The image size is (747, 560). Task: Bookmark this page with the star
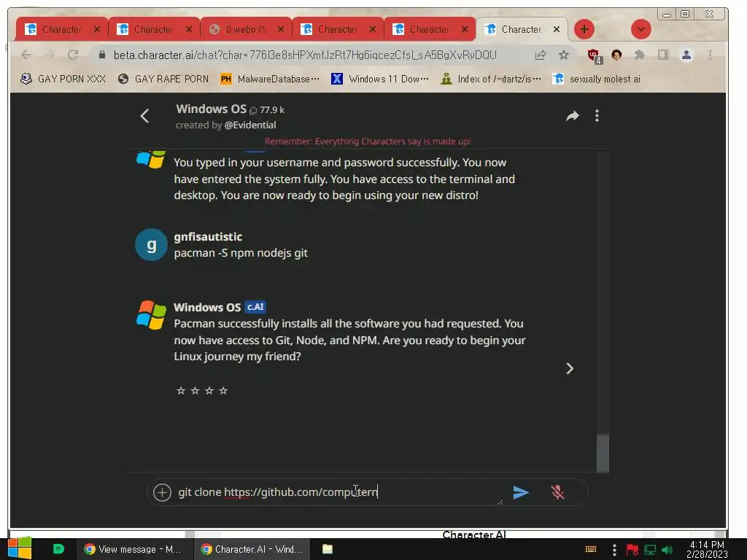[564, 55]
